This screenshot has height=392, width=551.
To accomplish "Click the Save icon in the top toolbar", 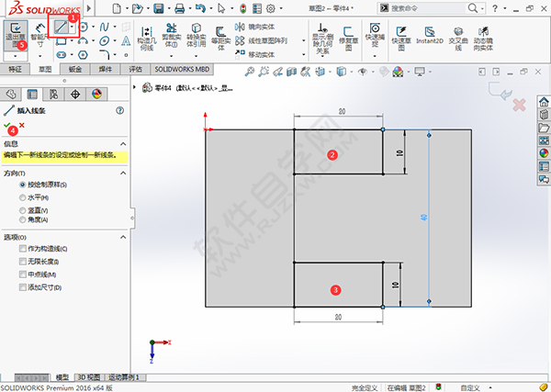I will (159, 8).
